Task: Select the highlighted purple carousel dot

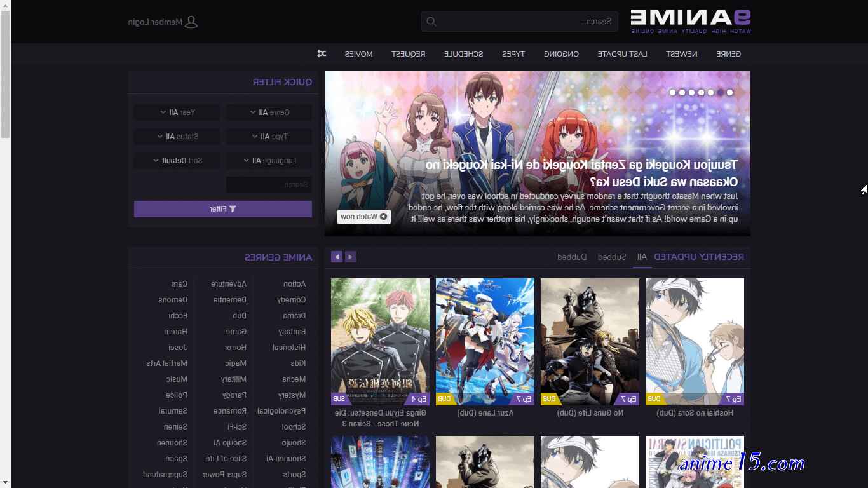Action: pos(720,92)
